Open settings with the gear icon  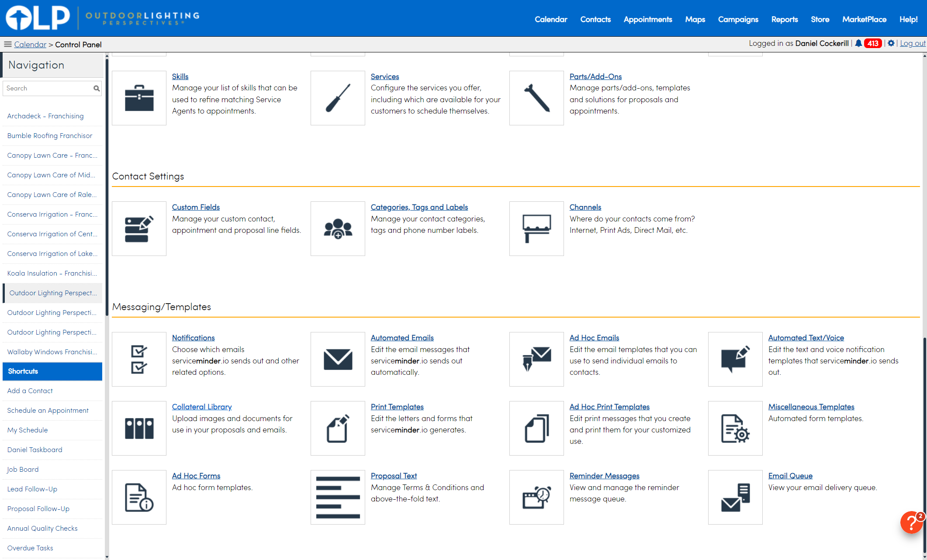tap(891, 43)
